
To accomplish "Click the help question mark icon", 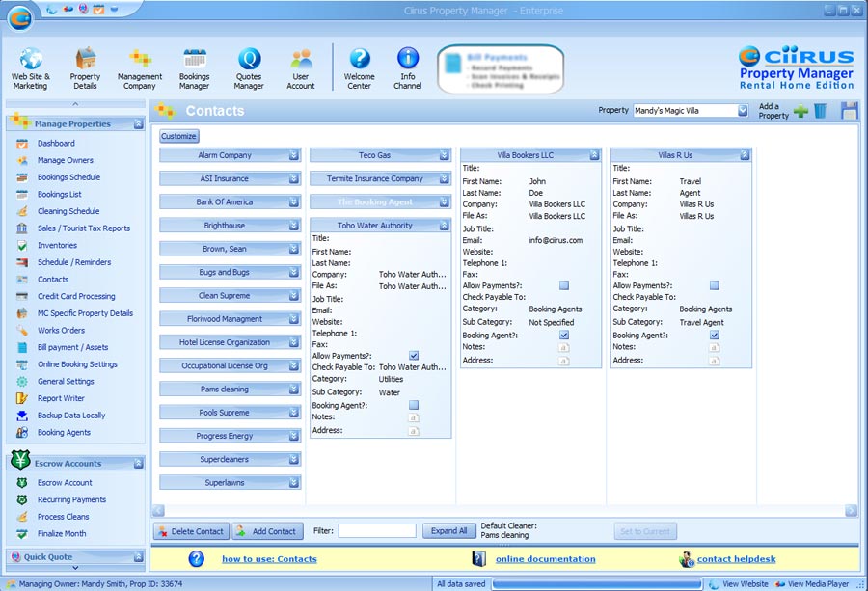I will [x=197, y=559].
